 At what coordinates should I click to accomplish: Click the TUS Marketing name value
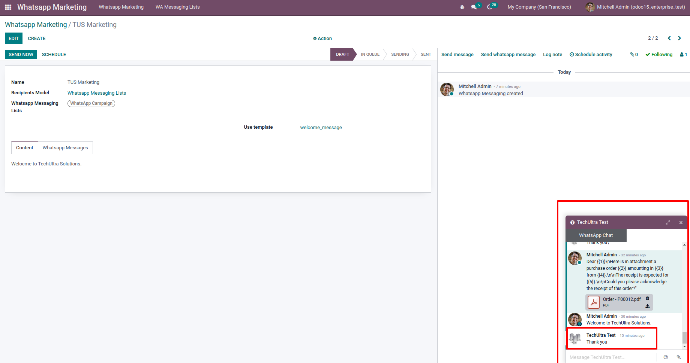(x=83, y=82)
